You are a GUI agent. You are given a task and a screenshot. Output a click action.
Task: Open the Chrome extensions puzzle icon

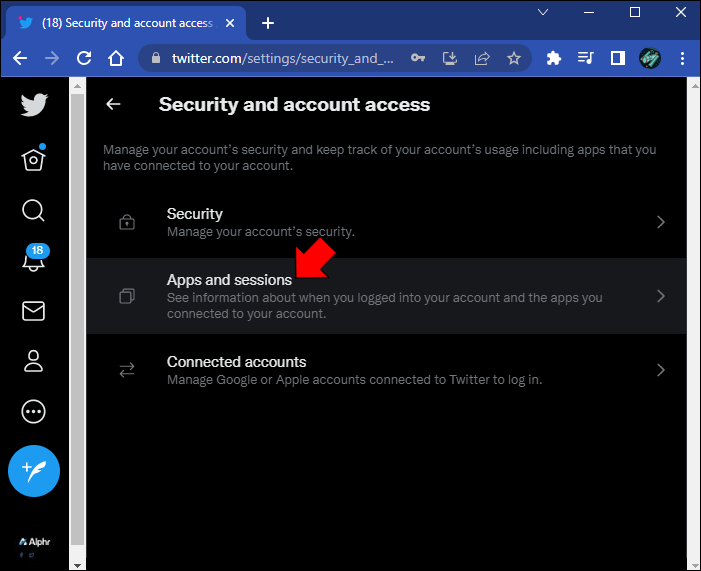(x=554, y=58)
